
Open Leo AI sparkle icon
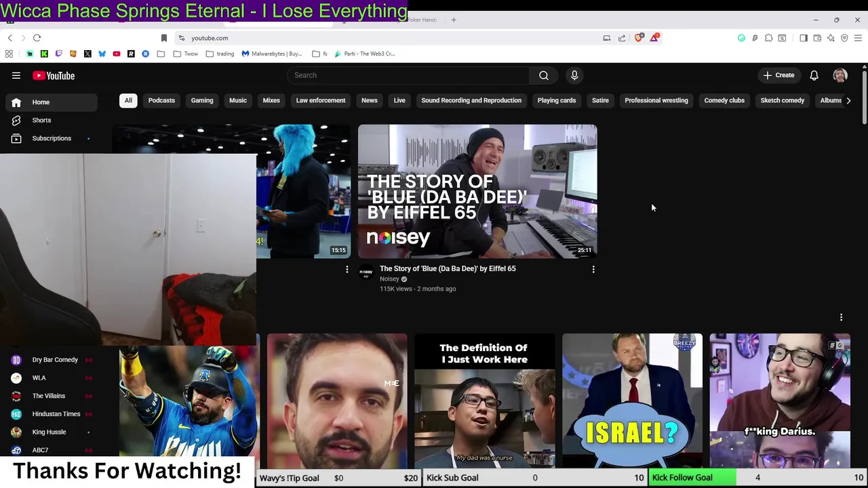coord(831,38)
